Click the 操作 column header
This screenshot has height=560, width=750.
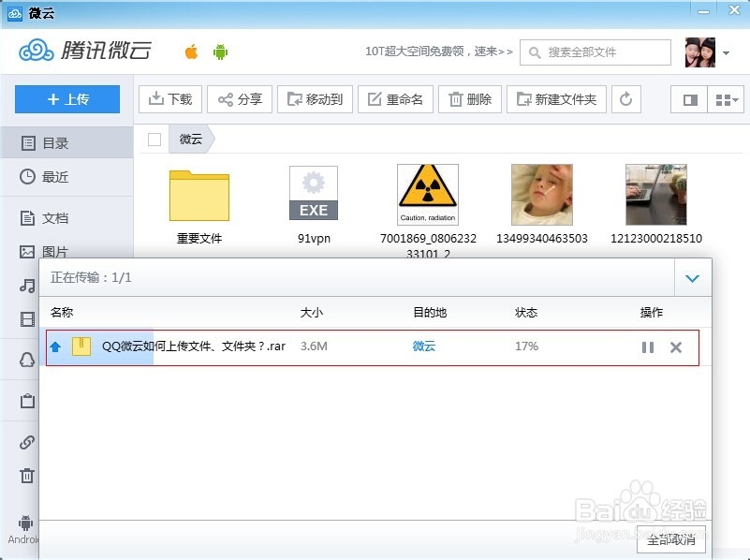[652, 312]
